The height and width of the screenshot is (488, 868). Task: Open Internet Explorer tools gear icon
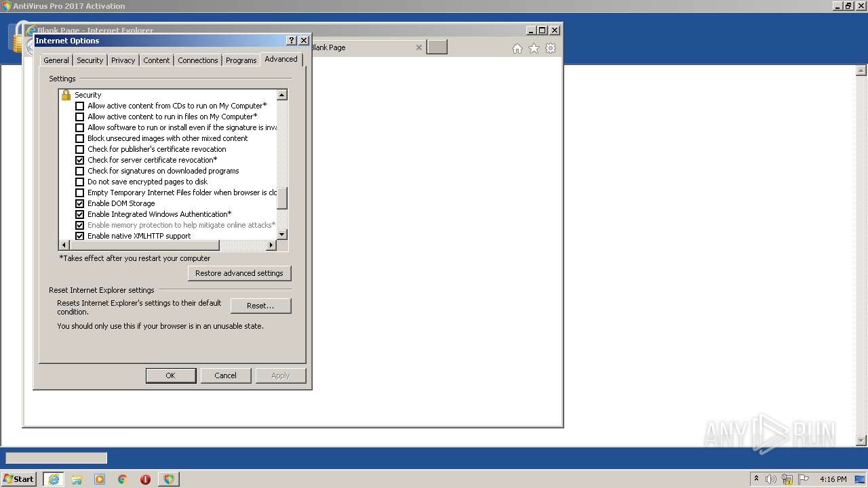(x=551, y=48)
